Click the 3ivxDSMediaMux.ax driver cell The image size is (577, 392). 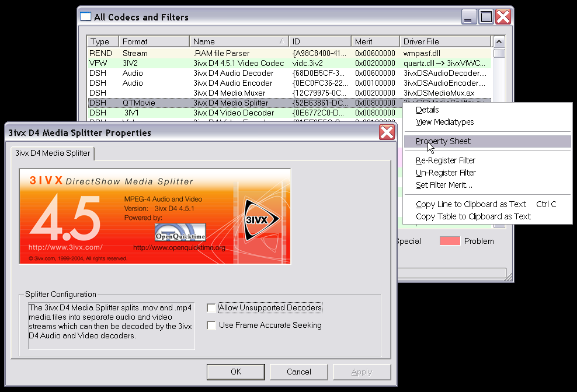coord(439,93)
